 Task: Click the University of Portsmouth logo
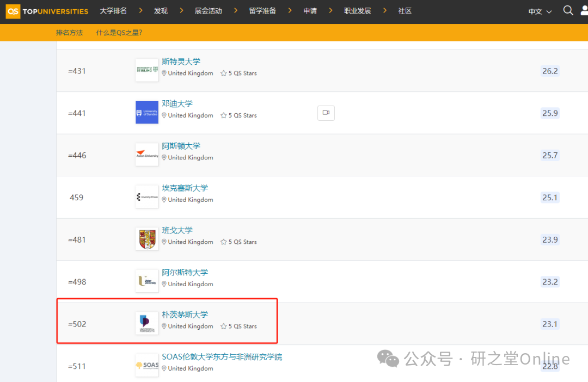tap(146, 323)
